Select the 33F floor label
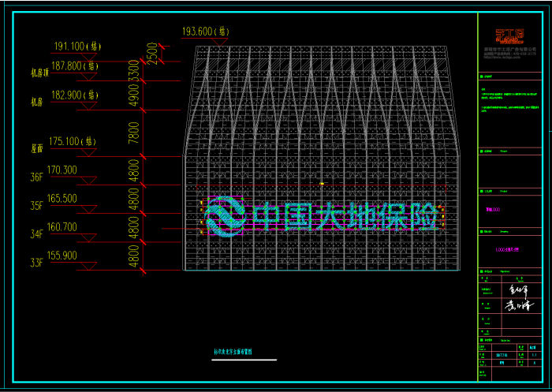This screenshot has width=552, height=392. pos(37,263)
